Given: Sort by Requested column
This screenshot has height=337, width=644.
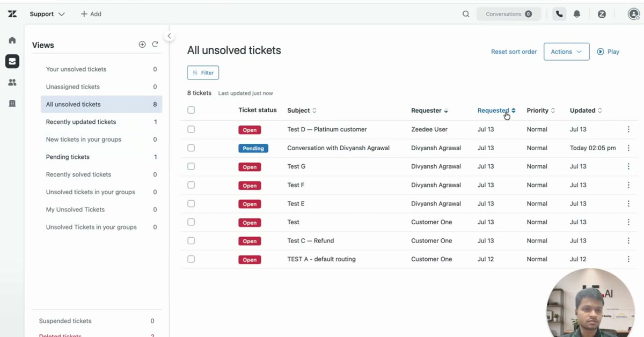Looking at the screenshot, I should pos(496,111).
